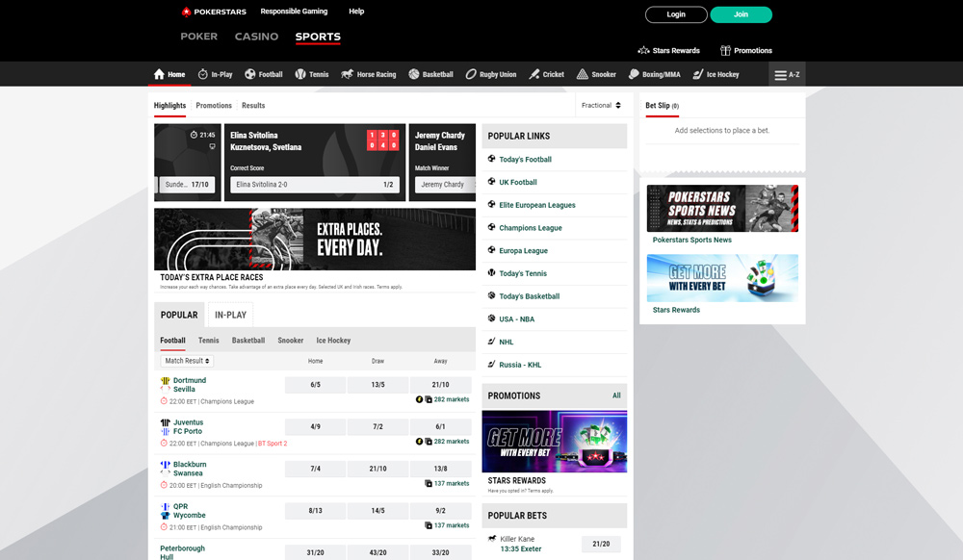This screenshot has height=560, width=963.
Task: Switch to the CASINO section
Action: pos(256,36)
